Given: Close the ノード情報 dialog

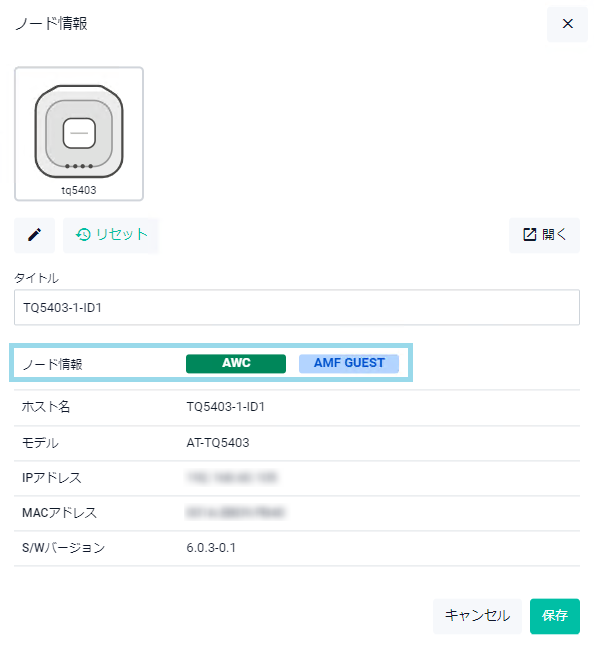Looking at the screenshot, I should pyautogui.click(x=568, y=24).
